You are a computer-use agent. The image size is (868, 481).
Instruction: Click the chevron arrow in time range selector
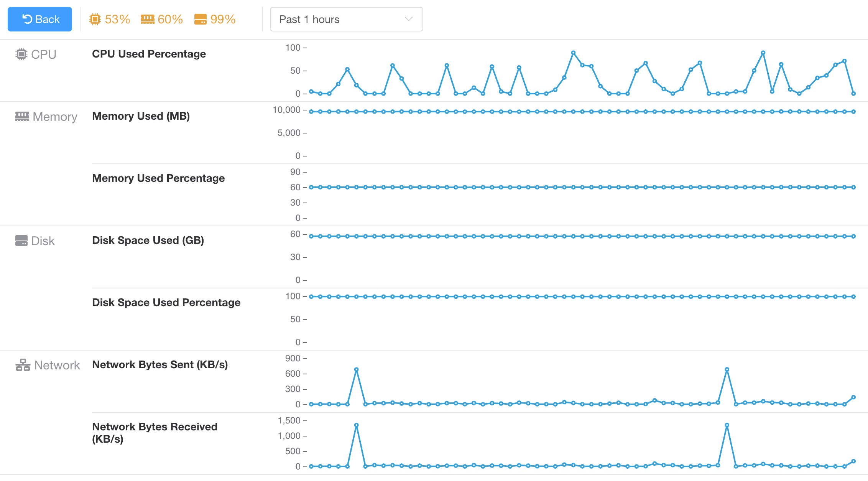coord(408,19)
